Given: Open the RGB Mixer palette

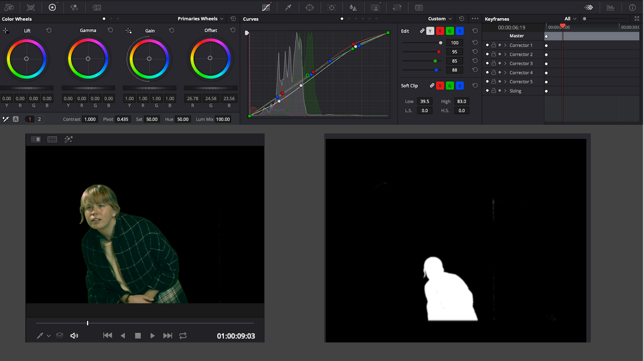Looking at the screenshot, I should (74, 8).
